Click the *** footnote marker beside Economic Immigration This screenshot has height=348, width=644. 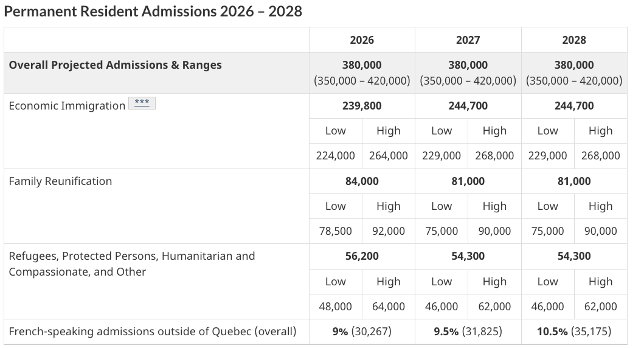142,103
